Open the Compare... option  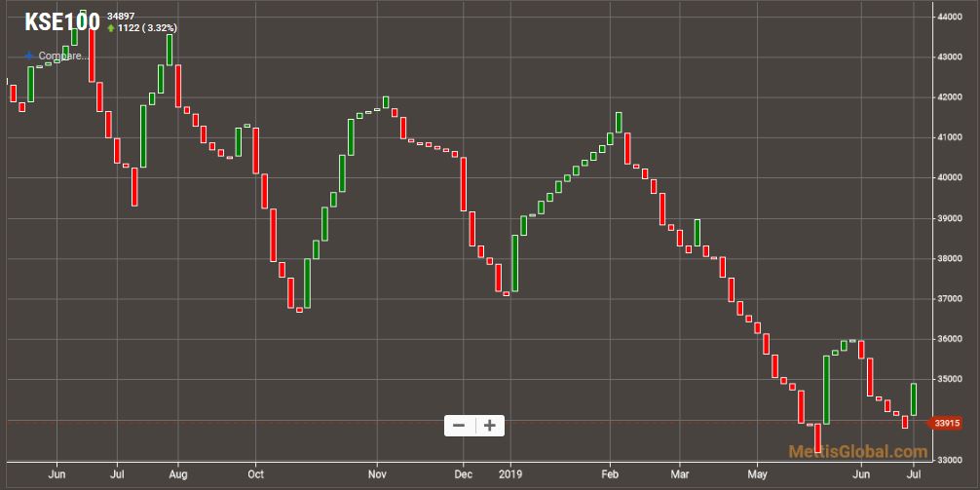click(x=63, y=56)
